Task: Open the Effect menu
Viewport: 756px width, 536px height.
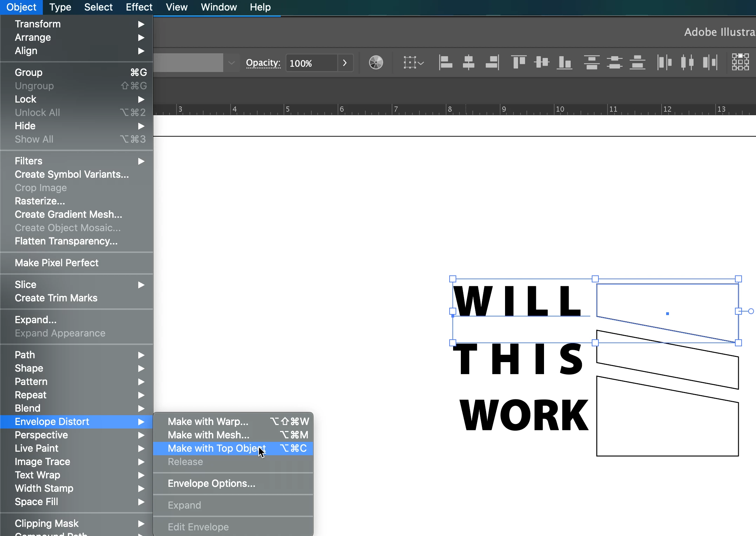Action: (x=139, y=7)
